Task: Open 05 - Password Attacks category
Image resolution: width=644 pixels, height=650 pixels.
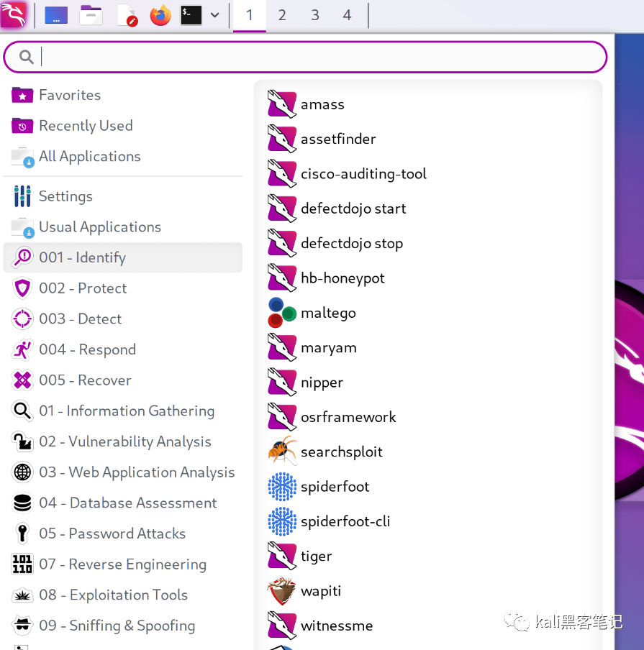Action: [123, 534]
